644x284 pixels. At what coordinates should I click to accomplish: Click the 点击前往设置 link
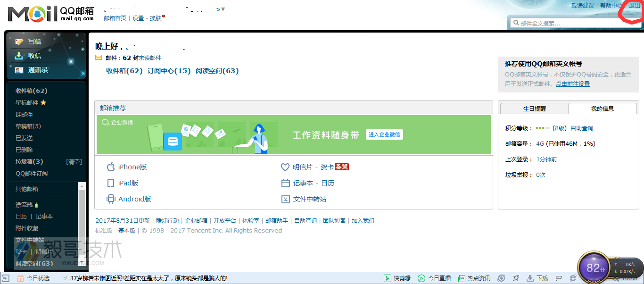pyautogui.click(x=573, y=84)
